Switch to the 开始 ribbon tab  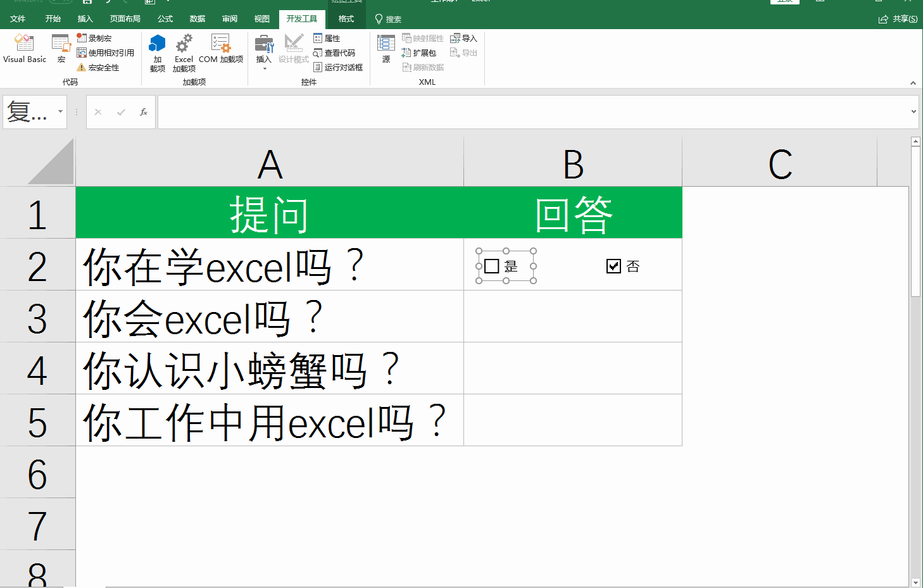(x=53, y=19)
